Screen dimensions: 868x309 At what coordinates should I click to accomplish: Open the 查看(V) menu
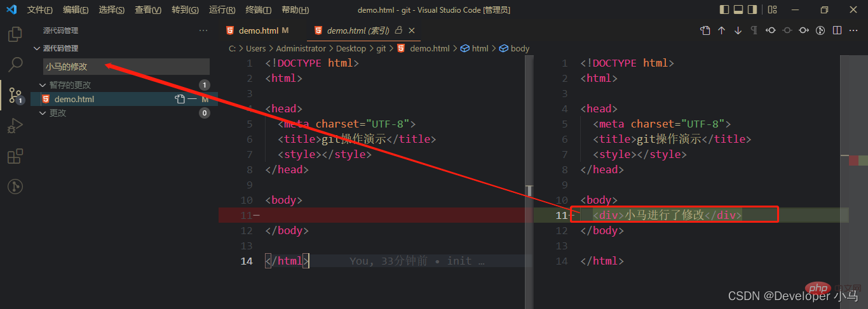(148, 10)
